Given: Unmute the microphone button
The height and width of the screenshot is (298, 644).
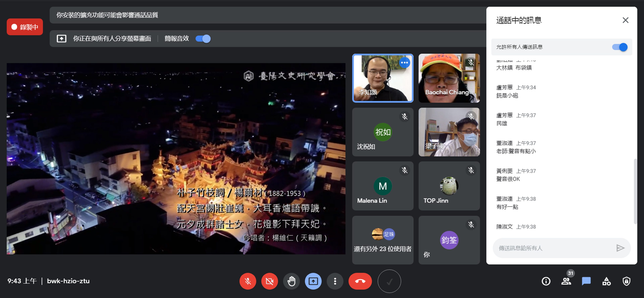Looking at the screenshot, I should (248, 281).
